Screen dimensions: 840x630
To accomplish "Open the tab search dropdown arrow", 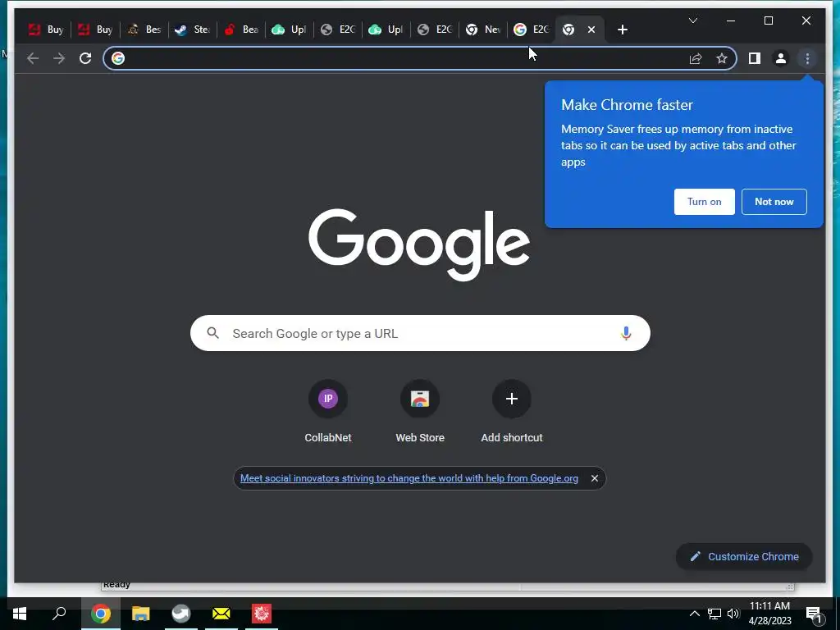I will 692,21.
